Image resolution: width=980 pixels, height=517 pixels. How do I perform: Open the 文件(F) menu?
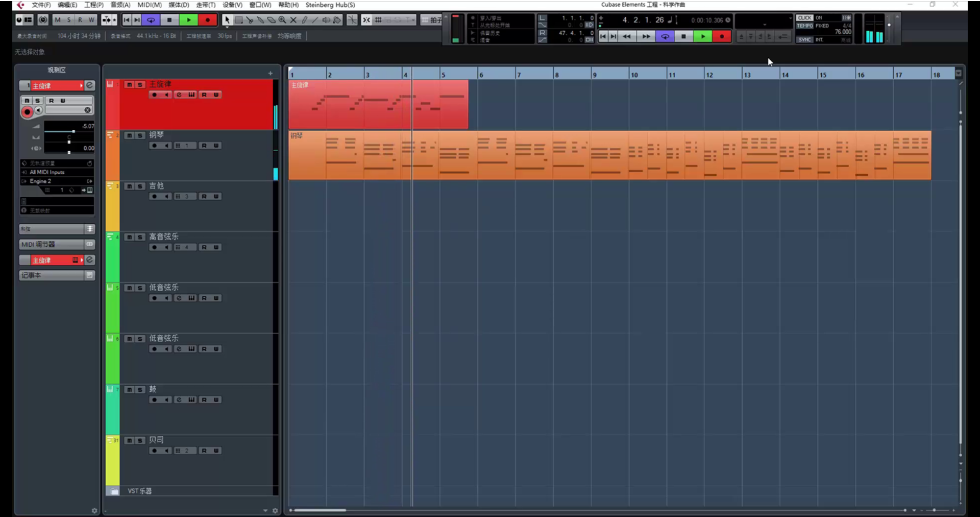pyautogui.click(x=41, y=5)
